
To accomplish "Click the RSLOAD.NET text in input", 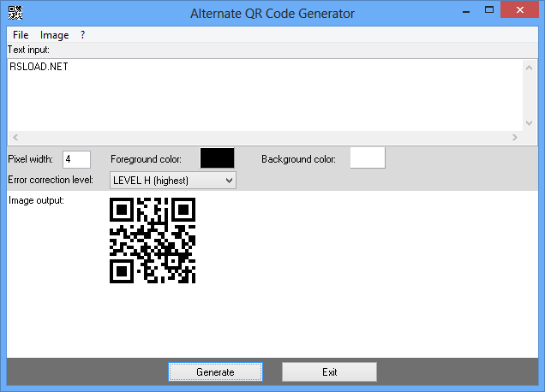I will pyautogui.click(x=39, y=67).
